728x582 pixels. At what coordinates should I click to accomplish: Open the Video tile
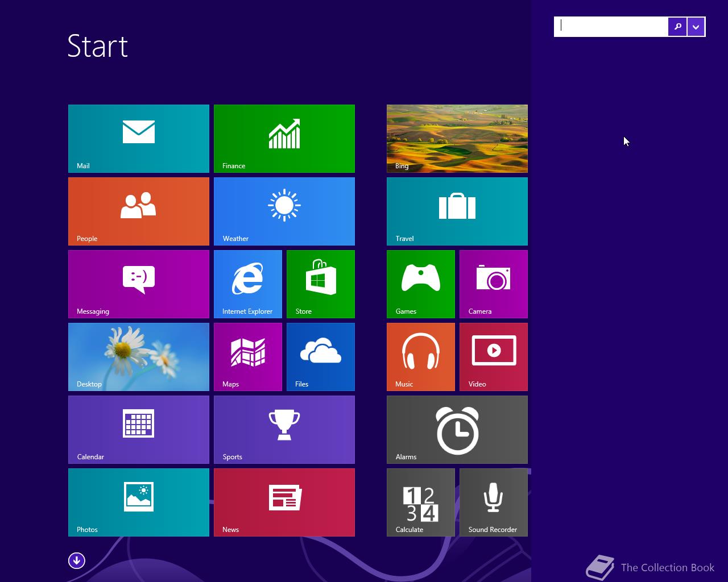[494, 357]
